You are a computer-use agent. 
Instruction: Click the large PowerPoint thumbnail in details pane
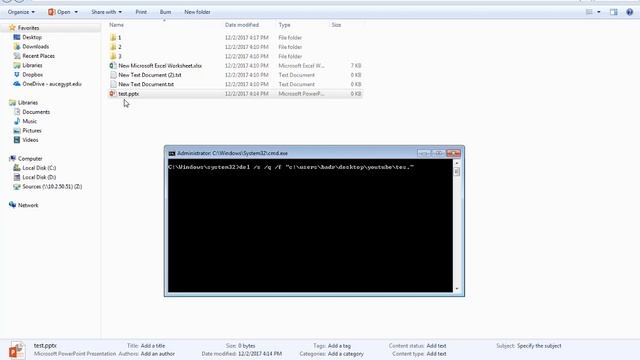(16, 351)
